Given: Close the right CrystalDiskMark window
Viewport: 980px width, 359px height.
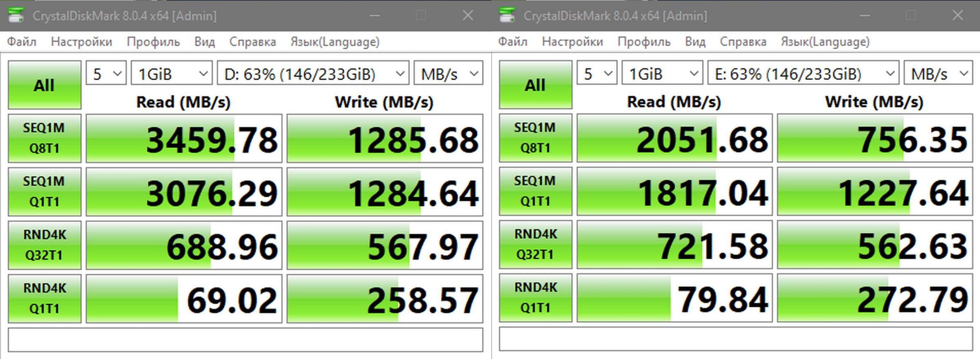Looking at the screenshot, I should pos(958,16).
